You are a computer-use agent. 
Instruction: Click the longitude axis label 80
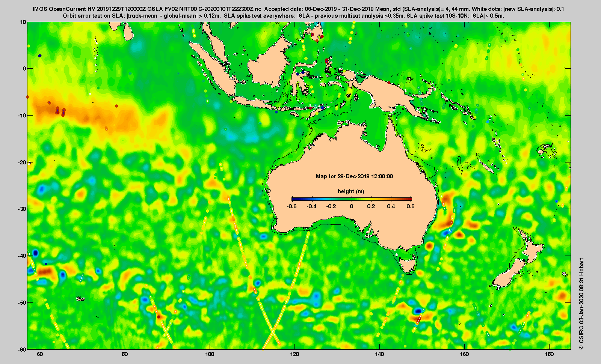click(125, 354)
